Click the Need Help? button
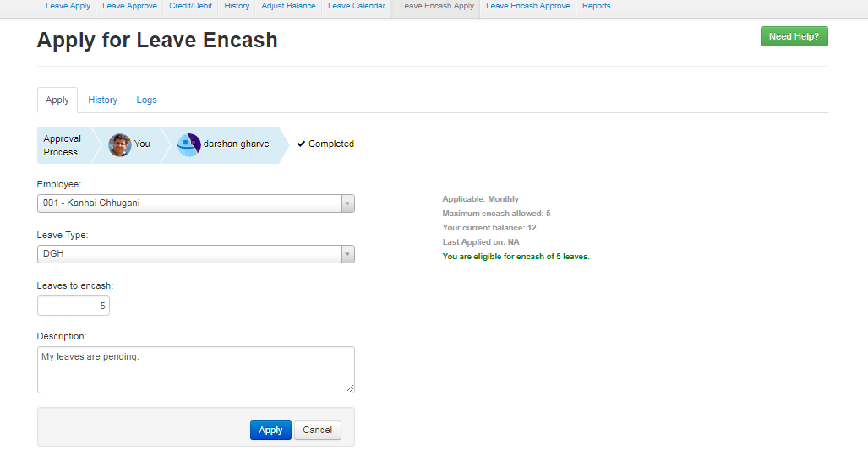Viewport: 868px width, 450px height. [794, 37]
